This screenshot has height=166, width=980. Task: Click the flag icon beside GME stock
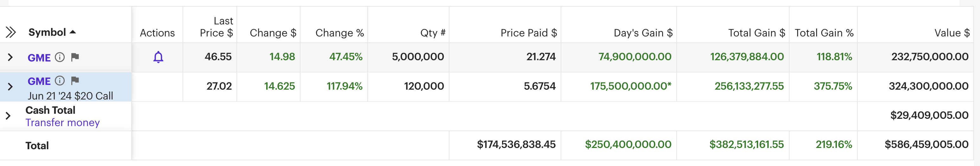(75, 57)
